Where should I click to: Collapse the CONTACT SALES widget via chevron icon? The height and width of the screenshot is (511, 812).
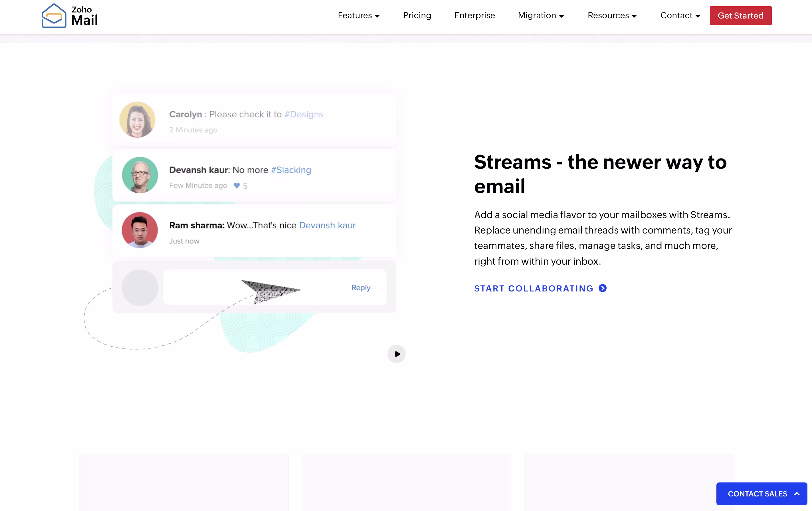(x=797, y=494)
